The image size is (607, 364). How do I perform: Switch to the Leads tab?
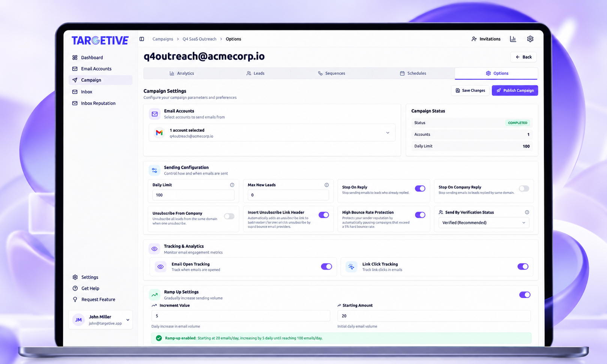point(255,73)
